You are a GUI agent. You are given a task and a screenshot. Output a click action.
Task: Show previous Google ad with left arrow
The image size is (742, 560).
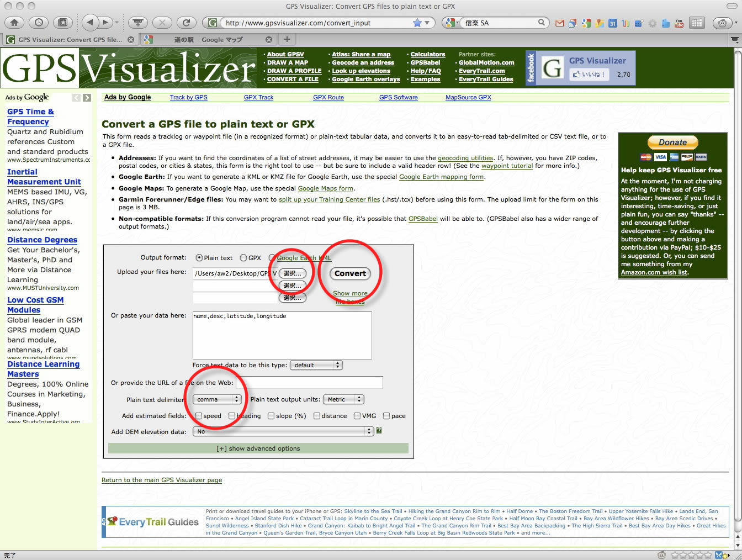(76, 98)
